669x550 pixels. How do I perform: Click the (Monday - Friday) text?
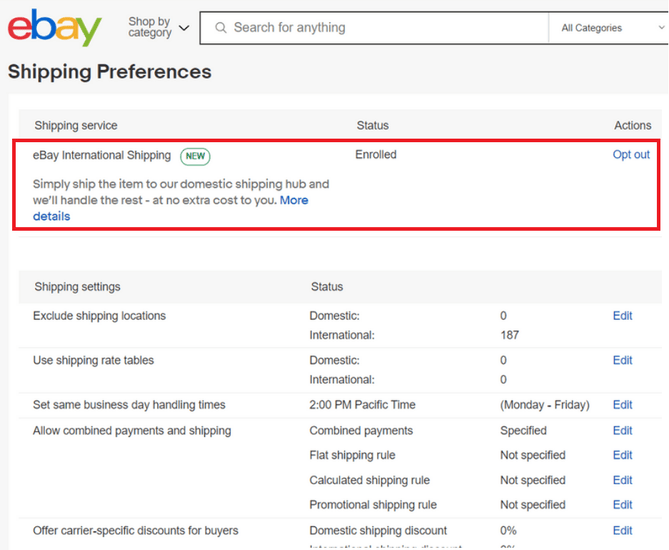point(545,404)
